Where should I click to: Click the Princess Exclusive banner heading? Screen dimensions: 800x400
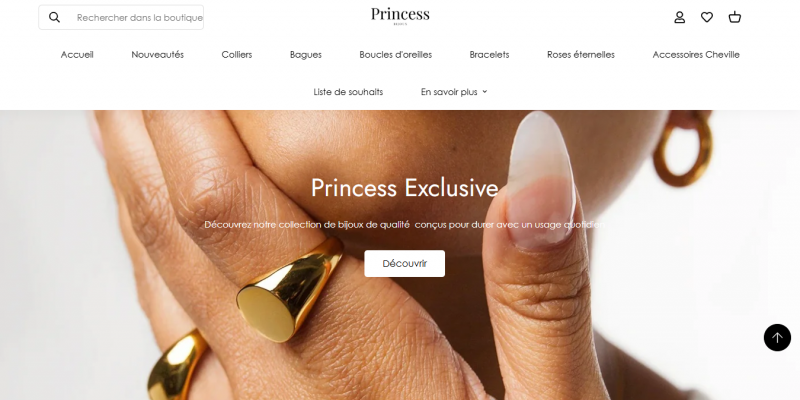pyautogui.click(x=404, y=188)
